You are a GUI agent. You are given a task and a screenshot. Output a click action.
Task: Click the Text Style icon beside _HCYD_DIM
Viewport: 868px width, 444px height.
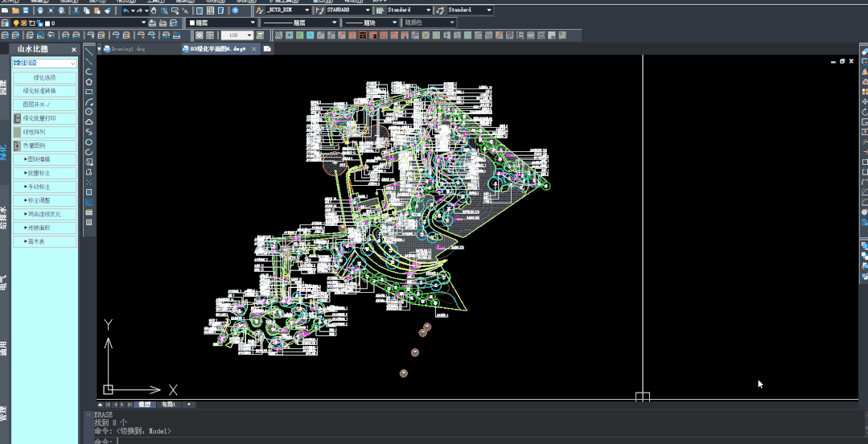[x=258, y=10]
